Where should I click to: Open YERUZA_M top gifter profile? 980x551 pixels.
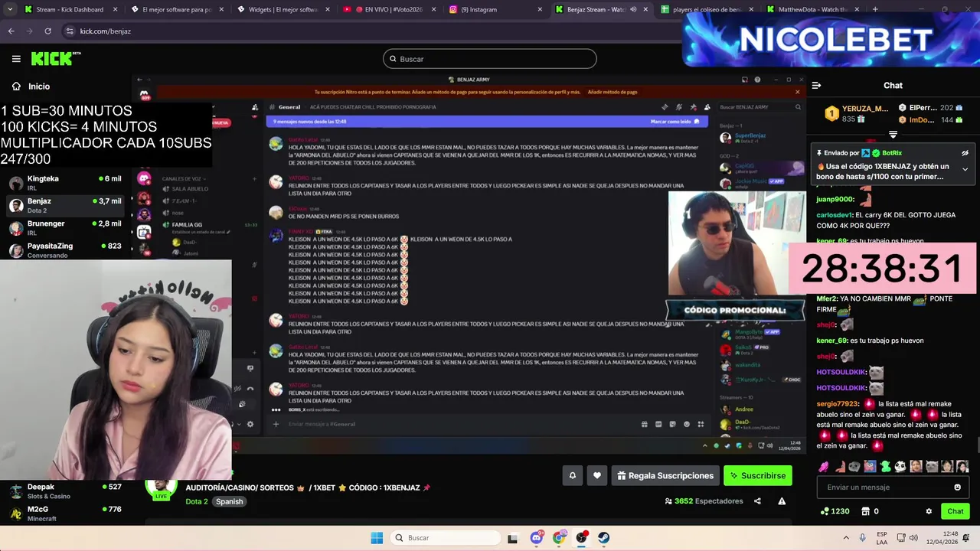[x=856, y=114]
